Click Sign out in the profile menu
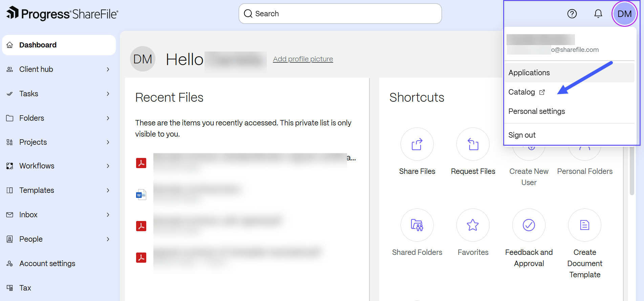 click(x=570, y=135)
